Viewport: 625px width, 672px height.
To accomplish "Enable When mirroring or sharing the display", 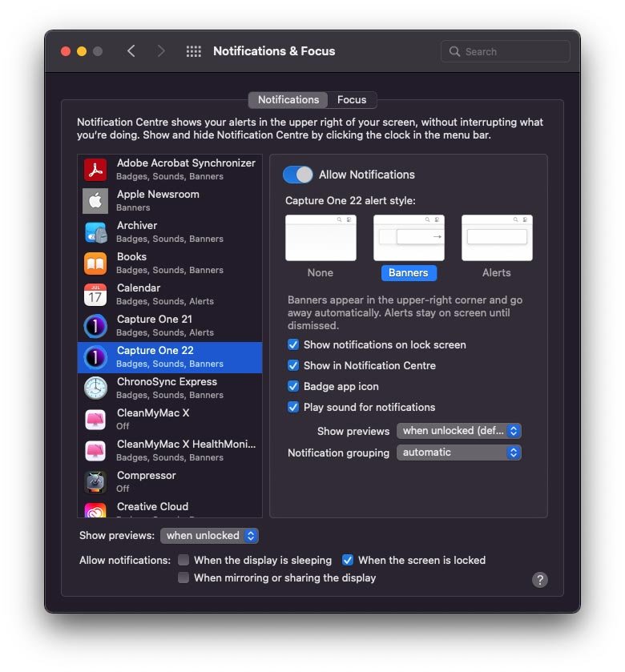I will click(183, 577).
